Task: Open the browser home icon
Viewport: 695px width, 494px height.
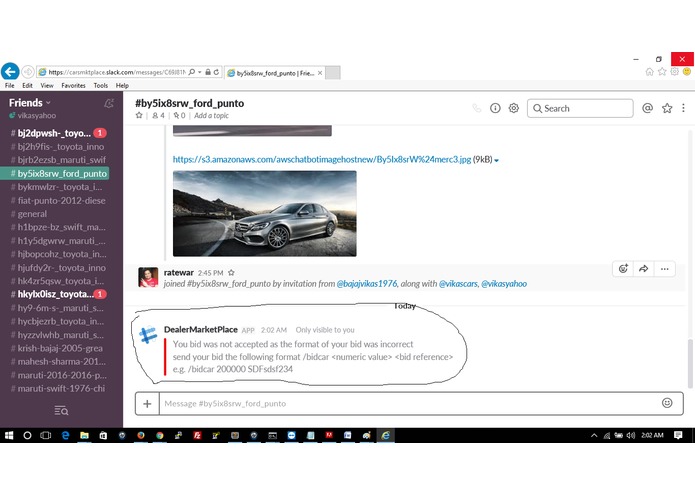Action: point(649,71)
